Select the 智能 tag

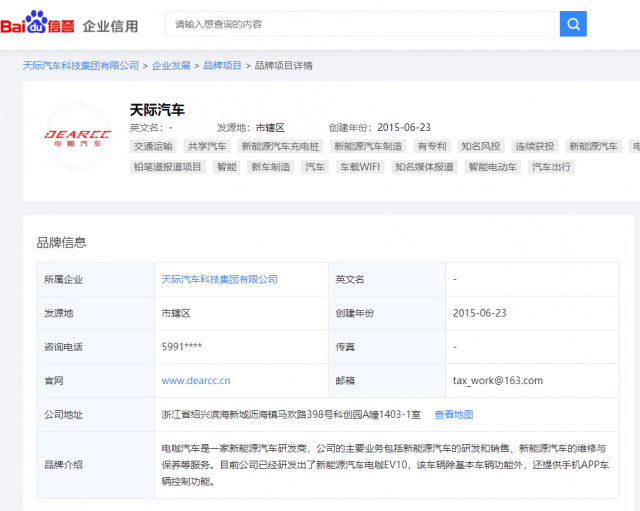(x=227, y=167)
